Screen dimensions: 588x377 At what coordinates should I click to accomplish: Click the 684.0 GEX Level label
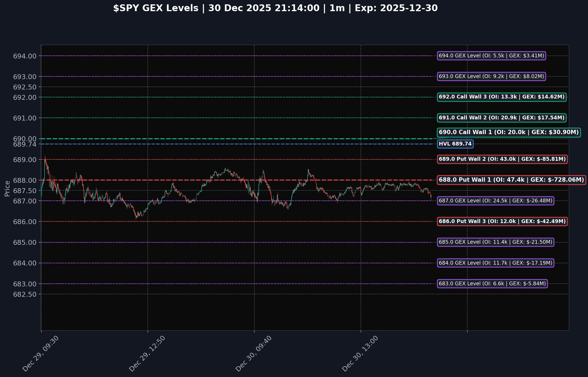[x=495, y=263]
